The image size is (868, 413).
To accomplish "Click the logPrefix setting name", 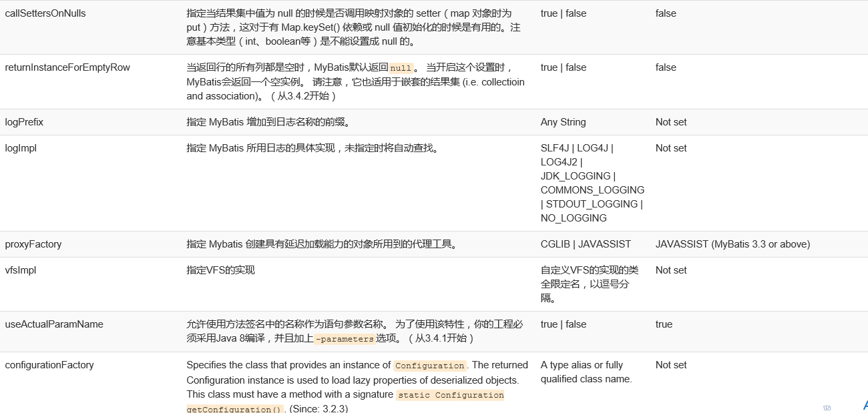I will (24, 122).
